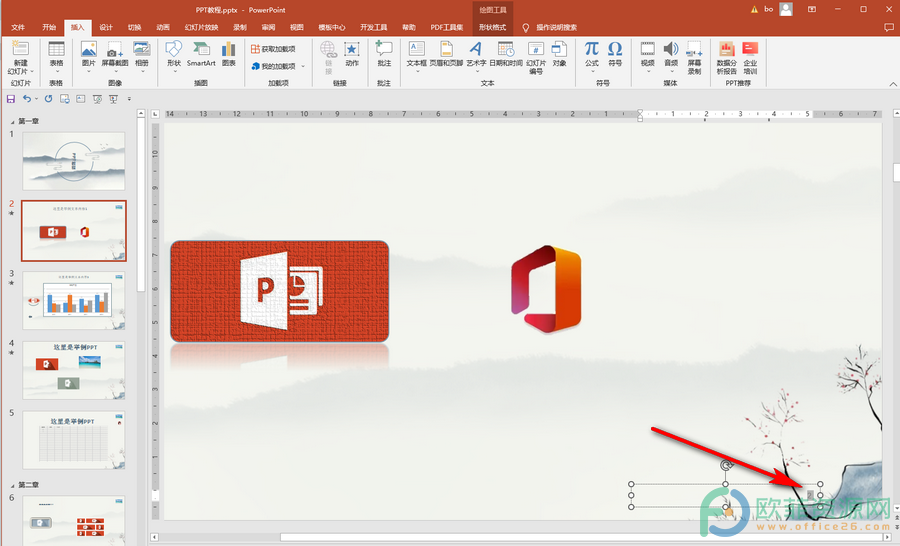Viewport: 900px width, 546px height.
Task: Click the 图表 (Chart) icon
Action: (228, 49)
